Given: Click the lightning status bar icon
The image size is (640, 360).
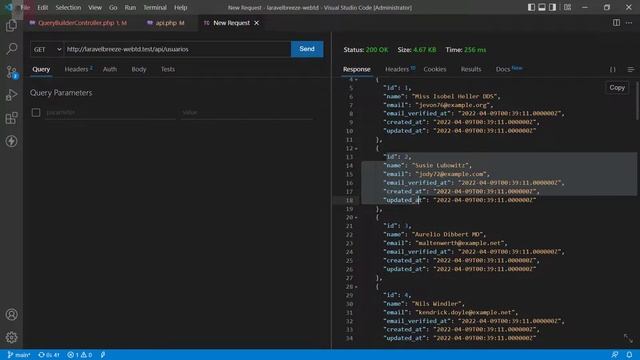Looking at the screenshot, I should pyautogui.click(x=103, y=355).
